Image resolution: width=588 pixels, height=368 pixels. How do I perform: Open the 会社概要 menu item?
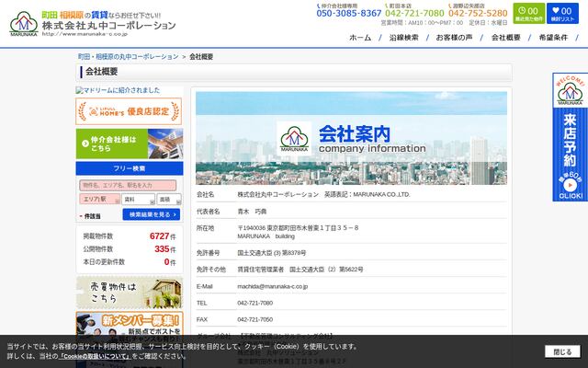(506, 38)
